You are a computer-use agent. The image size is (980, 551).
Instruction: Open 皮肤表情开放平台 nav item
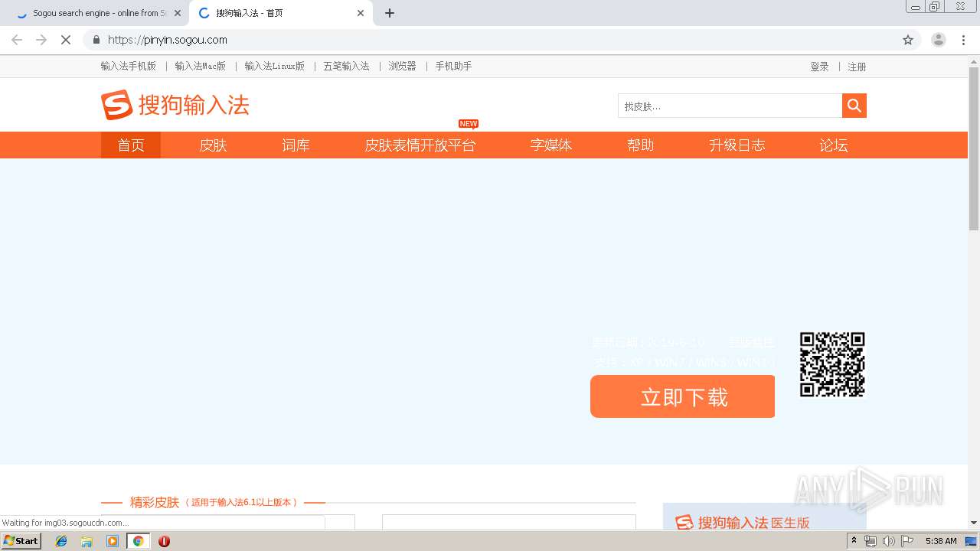[x=420, y=145]
